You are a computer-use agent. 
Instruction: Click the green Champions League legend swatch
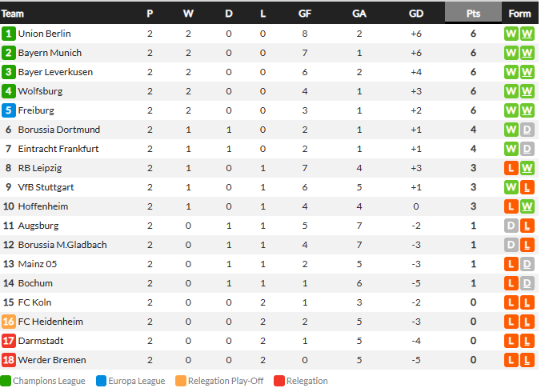tap(6, 381)
